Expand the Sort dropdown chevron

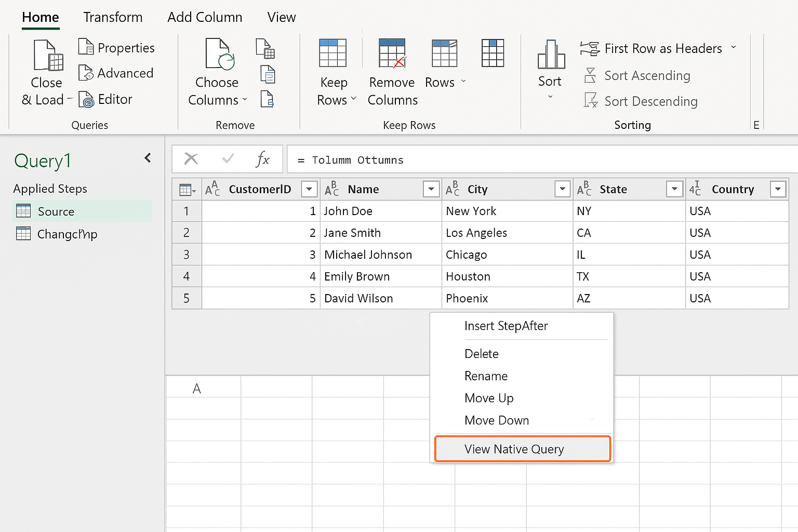tap(550, 97)
